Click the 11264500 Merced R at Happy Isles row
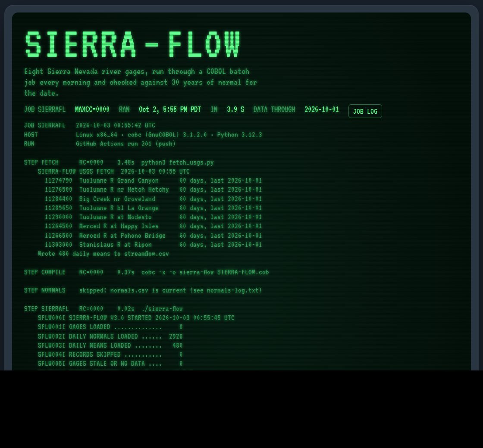483x448 pixels. tap(153, 226)
